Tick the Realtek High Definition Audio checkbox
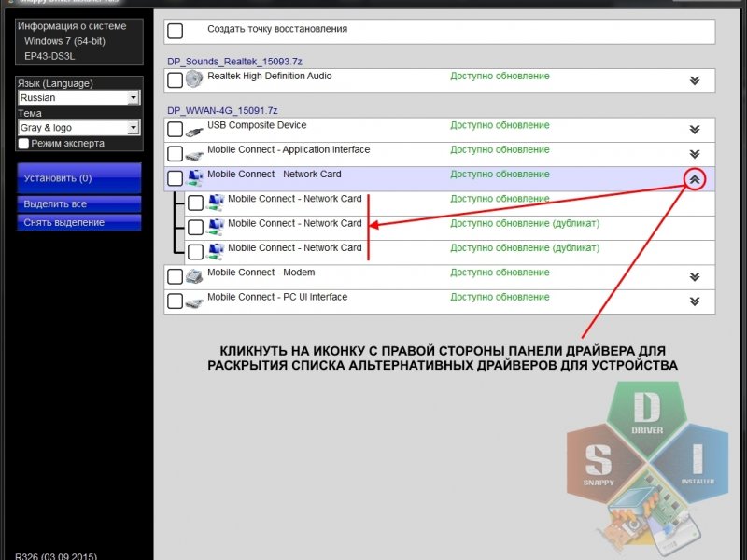Image resolution: width=747 pixels, height=560 pixels. coord(176,80)
